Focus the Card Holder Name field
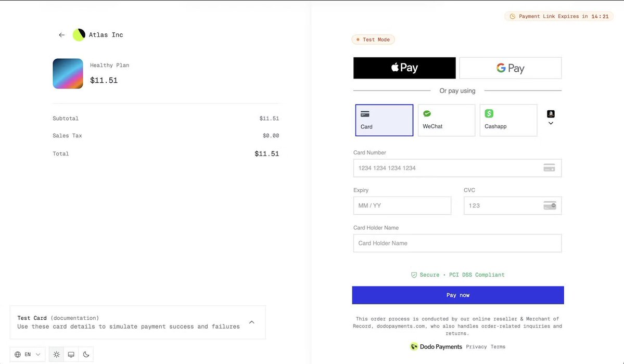This screenshot has width=624, height=364. [x=457, y=243]
